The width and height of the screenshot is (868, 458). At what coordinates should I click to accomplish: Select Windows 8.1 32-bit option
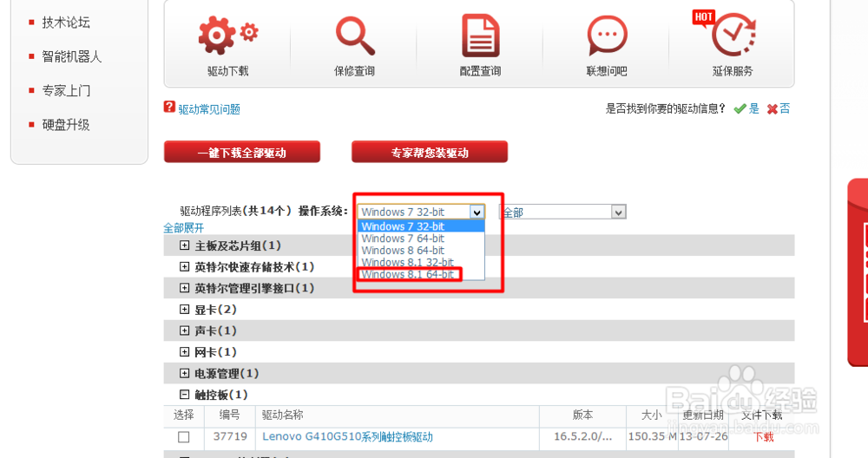(421, 262)
